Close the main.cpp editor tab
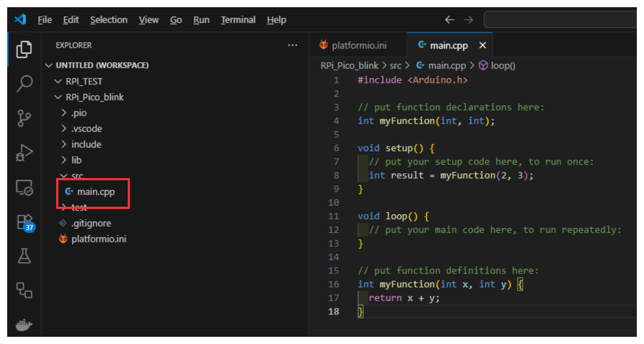The image size is (644, 344). click(482, 46)
